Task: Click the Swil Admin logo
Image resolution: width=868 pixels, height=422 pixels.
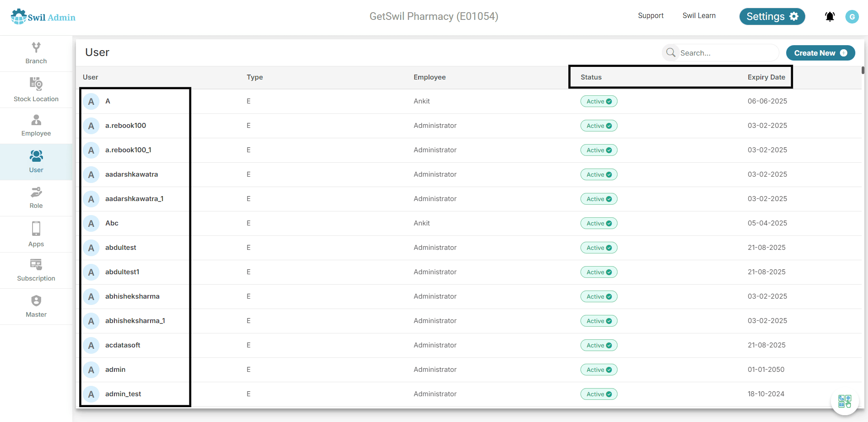Action: click(43, 17)
